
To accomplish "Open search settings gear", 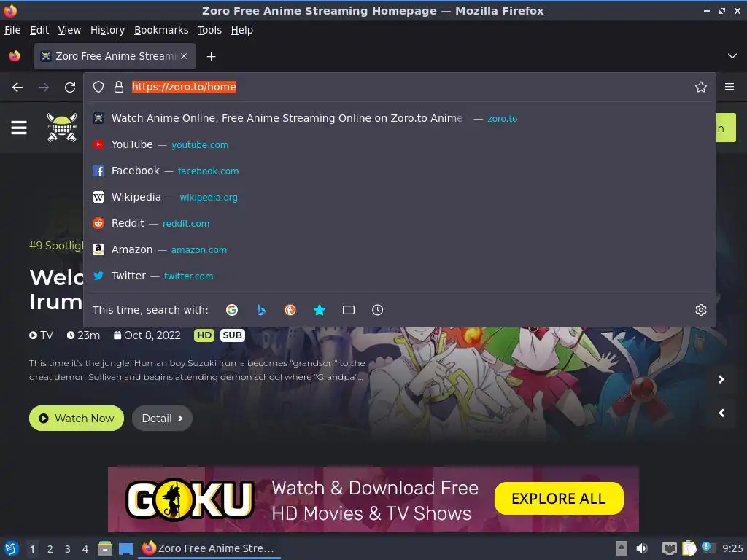I will point(700,310).
